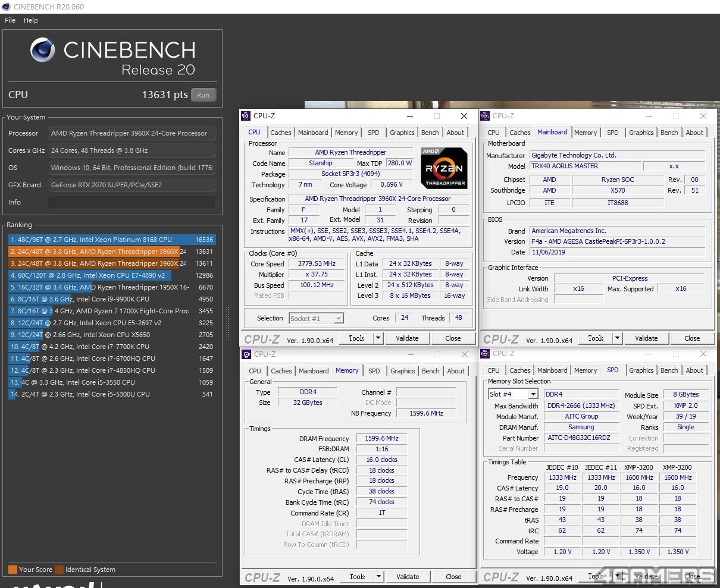Click title bar icon of CPU-Z window showing Processor
Screen dimensions: 720x588
[246, 116]
